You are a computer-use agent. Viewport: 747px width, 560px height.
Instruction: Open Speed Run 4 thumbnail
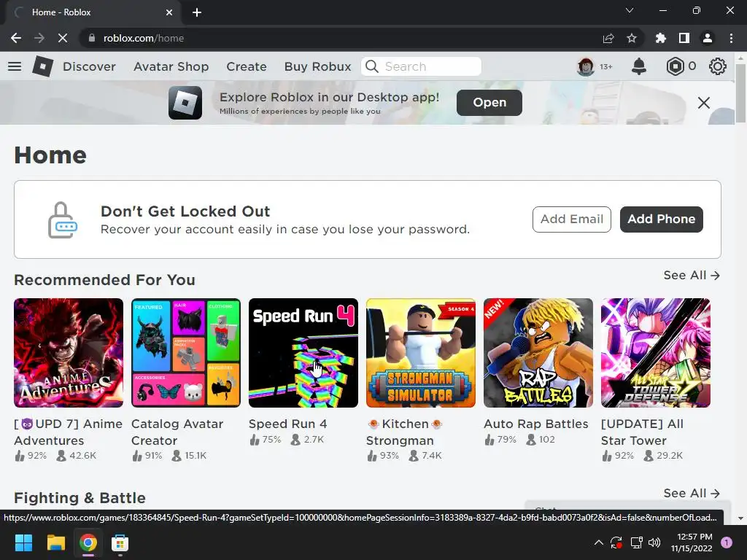pyautogui.click(x=303, y=353)
